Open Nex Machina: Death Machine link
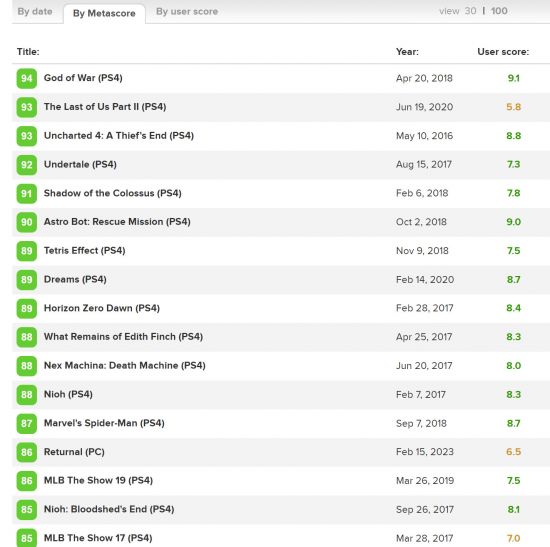Screen dimensions: 550x547 point(125,366)
